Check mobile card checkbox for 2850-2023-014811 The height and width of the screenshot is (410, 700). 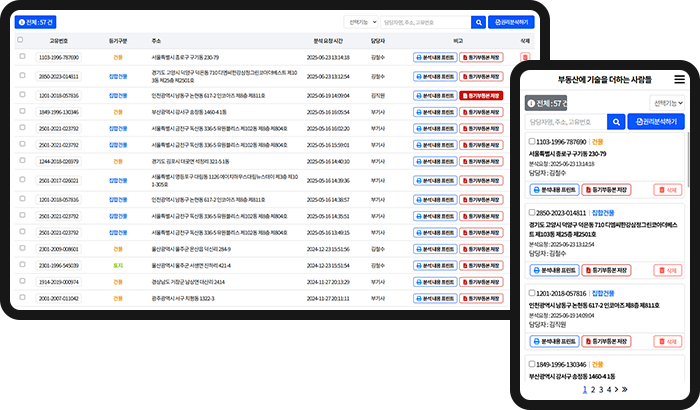coord(531,212)
